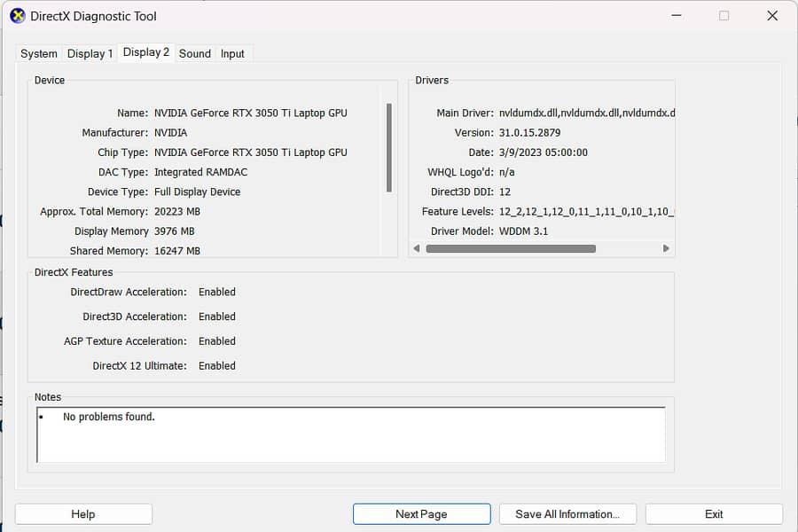Image resolution: width=798 pixels, height=532 pixels.
Task: Click the DirectX Diagnostic Tool title bar icon
Action: [17, 16]
